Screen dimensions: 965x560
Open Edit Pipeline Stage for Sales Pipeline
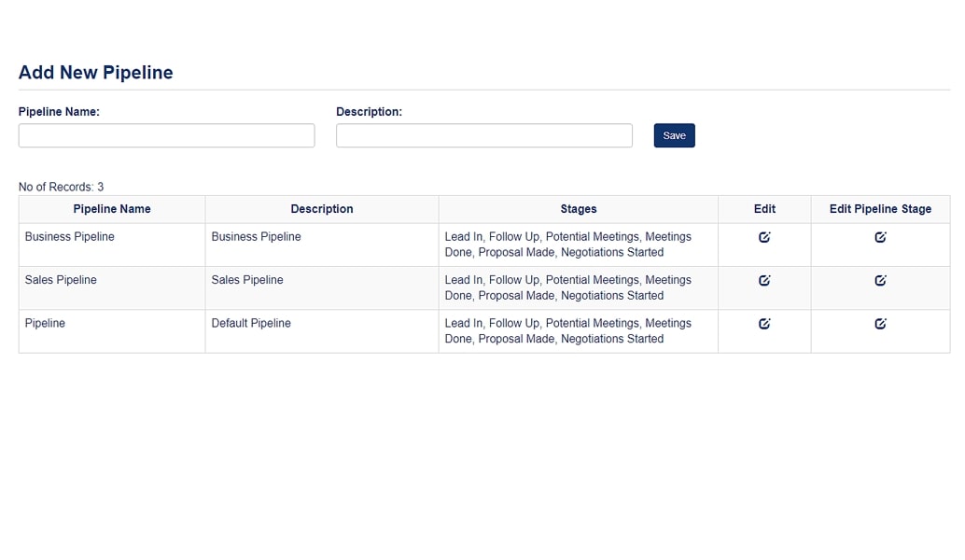click(880, 280)
